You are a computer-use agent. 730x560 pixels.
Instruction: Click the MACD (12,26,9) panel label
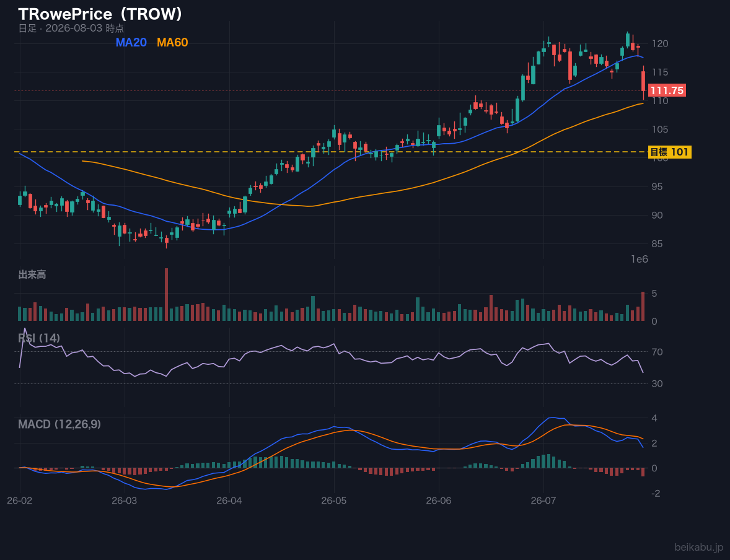[x=59, y=424]
